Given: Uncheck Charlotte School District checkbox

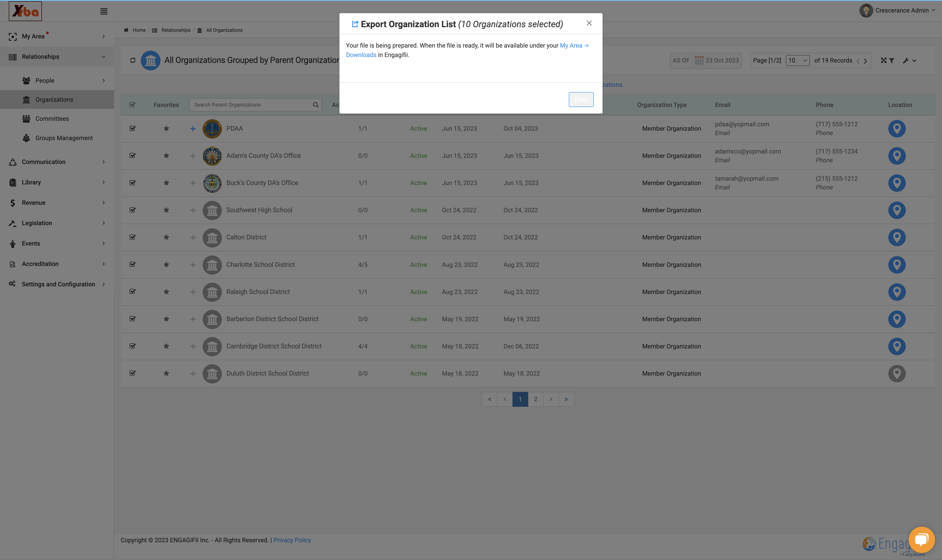Looking at the screenshot, I should tap(132, 264).
